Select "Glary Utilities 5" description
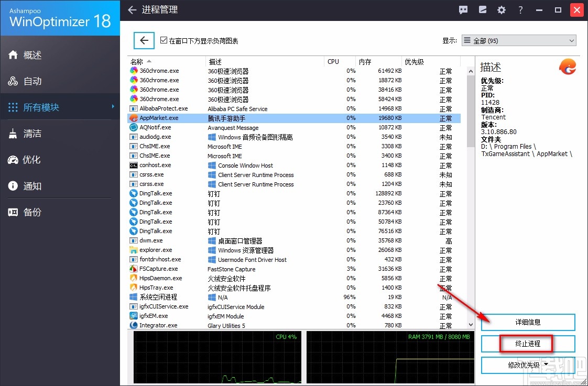588x386 pixels. click(226, 325)
